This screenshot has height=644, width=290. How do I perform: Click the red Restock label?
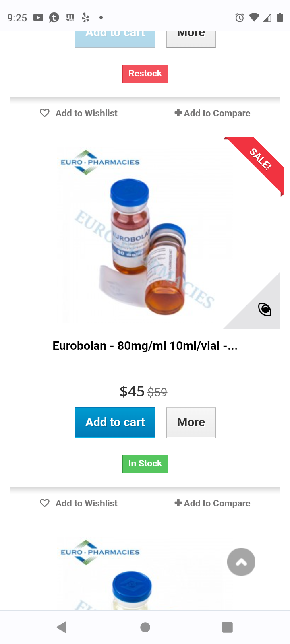[x=145, y=74]
